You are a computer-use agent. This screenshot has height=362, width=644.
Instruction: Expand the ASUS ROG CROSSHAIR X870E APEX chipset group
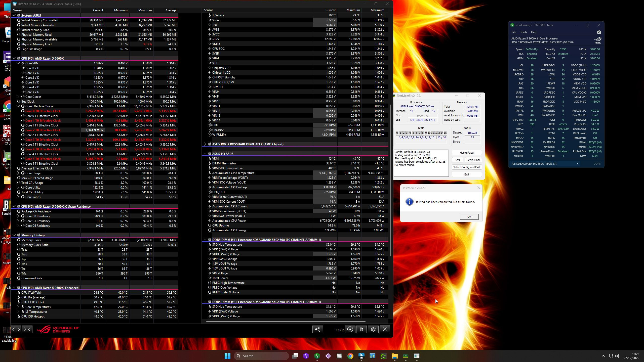click(205, 144)
